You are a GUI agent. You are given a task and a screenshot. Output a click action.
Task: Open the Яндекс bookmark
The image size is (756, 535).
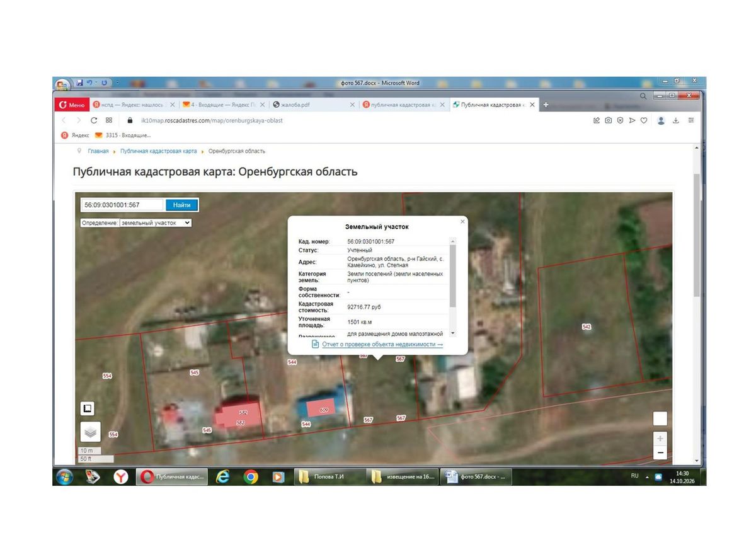click(x=75, y=135)
